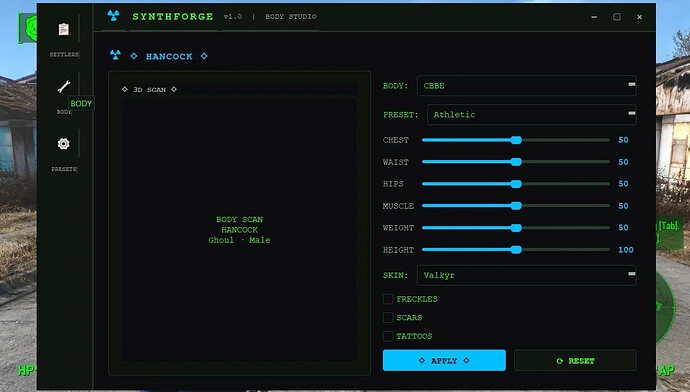Click the MUSCLE slider label
This screenshot has height=392, width=690.
(398, 206)
